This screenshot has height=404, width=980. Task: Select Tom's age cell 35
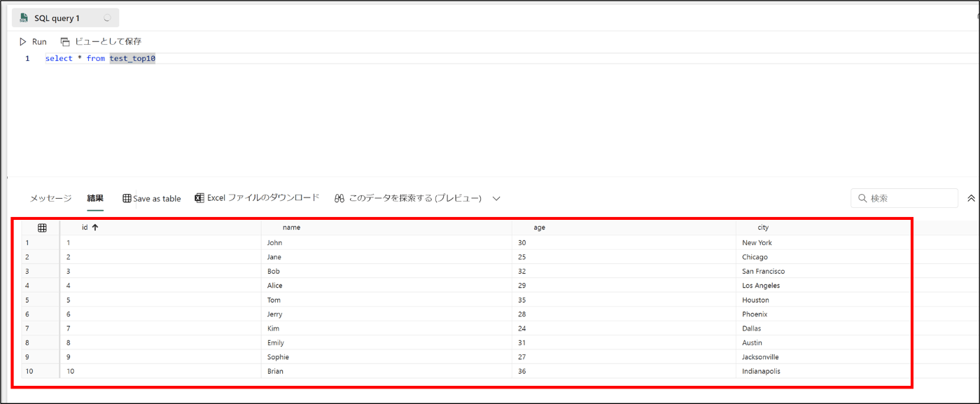[624, 300]
